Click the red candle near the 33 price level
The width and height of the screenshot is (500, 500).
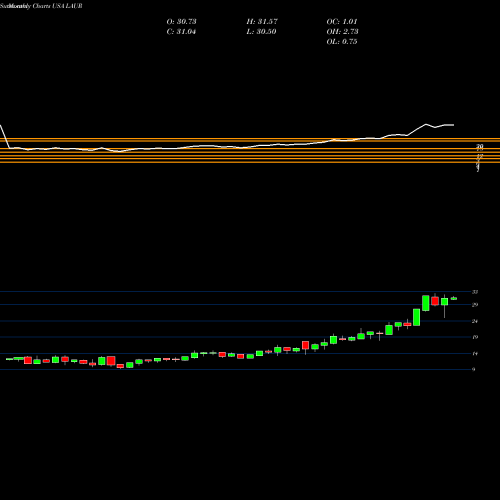[x=435, y=300]
